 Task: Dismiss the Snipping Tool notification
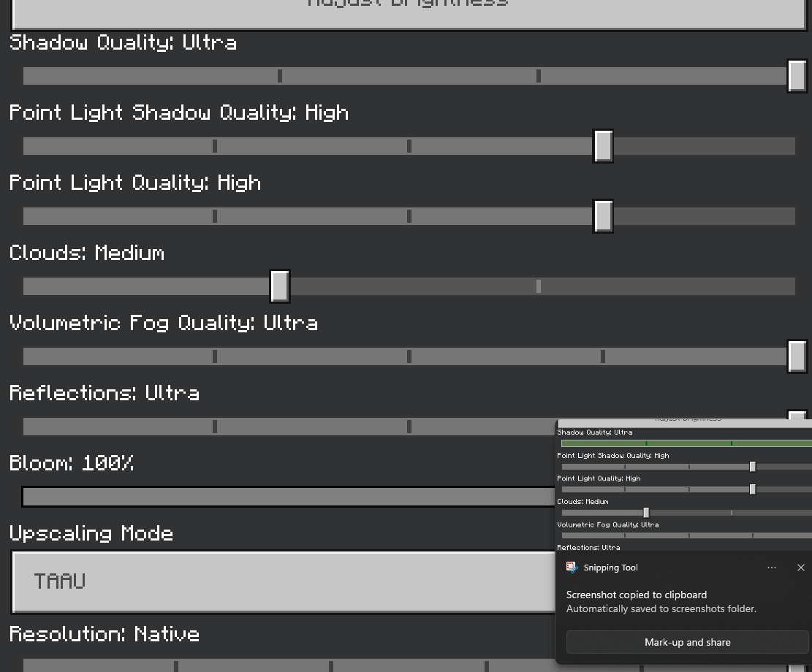point(800,568)
